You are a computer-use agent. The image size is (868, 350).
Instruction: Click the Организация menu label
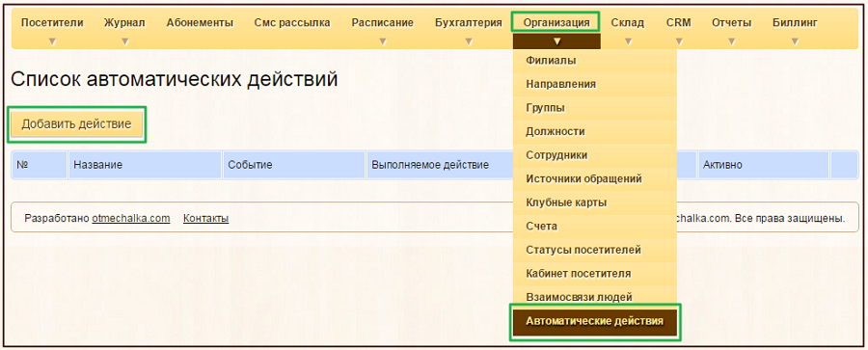click(556, 23)
